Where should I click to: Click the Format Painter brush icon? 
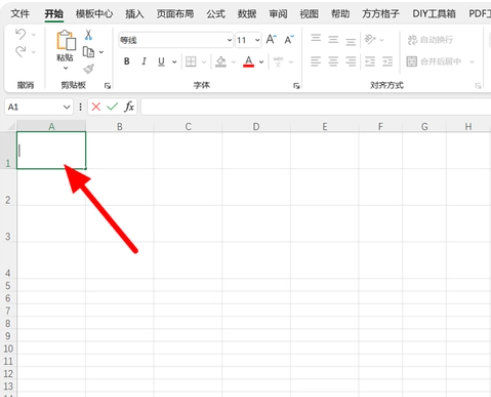pos(89,69)
